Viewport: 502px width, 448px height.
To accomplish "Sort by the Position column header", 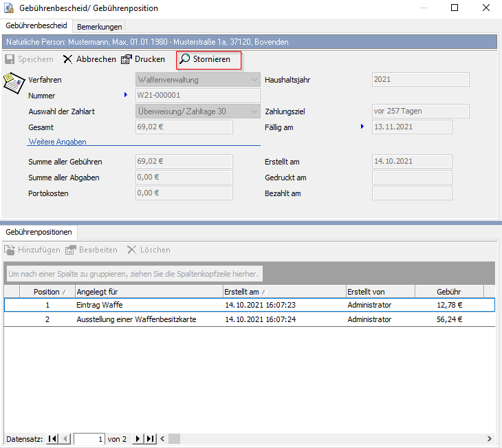I will pos(47,292).
